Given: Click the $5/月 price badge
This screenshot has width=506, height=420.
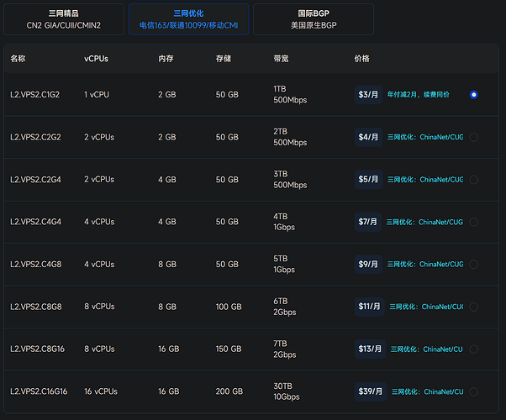Looking at the screenshot, I should [x=368, y=180].
